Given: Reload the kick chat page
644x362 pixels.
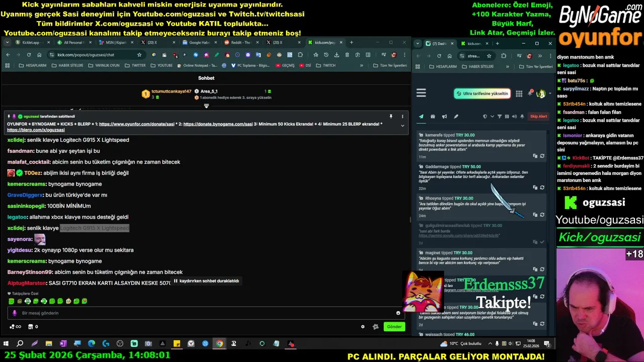Looking at the screenshot, I should point(28,55).
